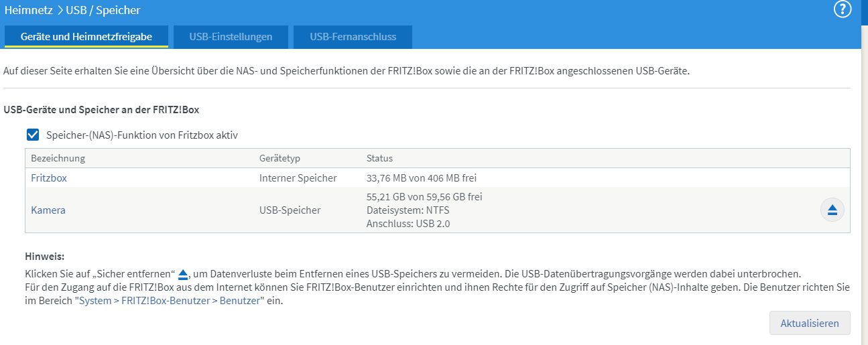Open the USB-Fernanschluss tab

353,37
